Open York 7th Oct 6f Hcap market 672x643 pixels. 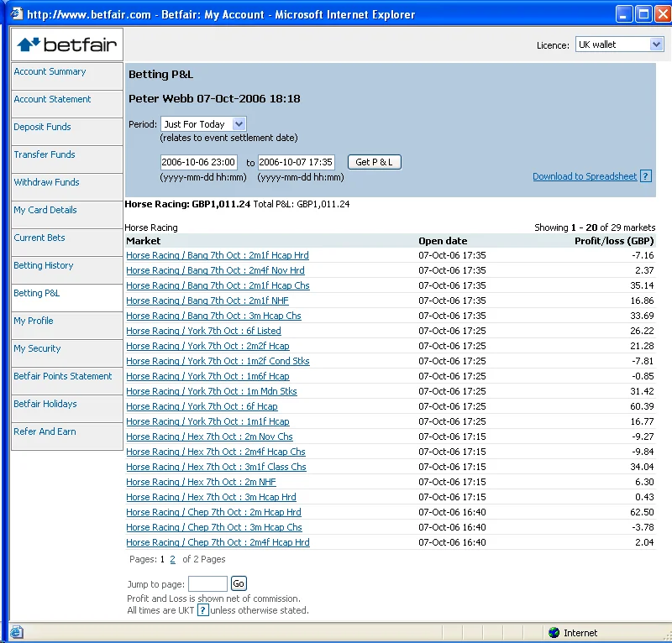pos(202,406)
